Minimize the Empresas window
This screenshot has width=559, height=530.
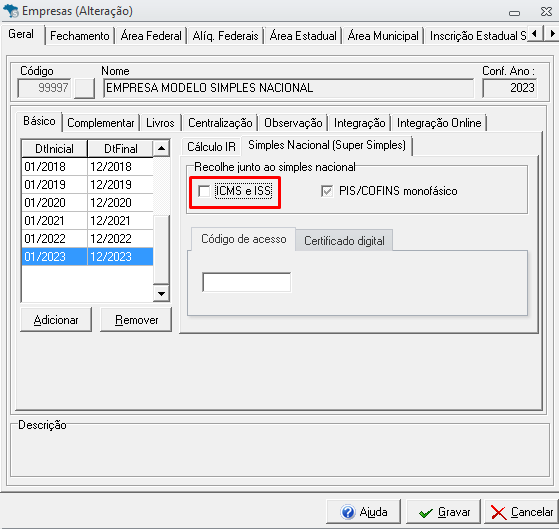point(514,12)
